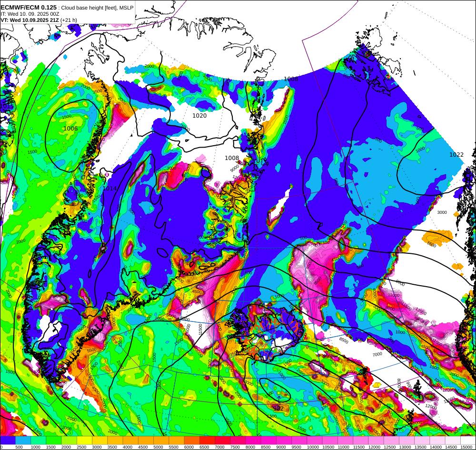Image resolution: width=476 pixels, height=450 pixels.
Task: Pick the 2000–2500 feet lime legend swatch
Action: (69, 440)
